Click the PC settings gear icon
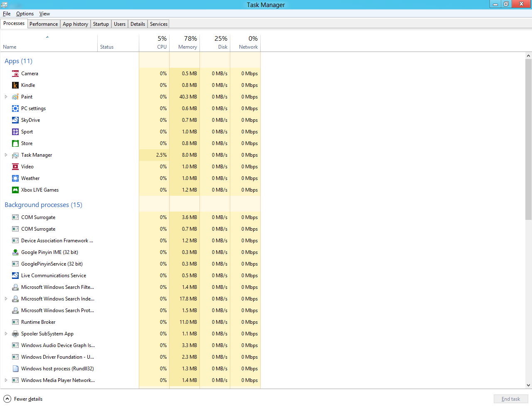 [x=15, y=108]
